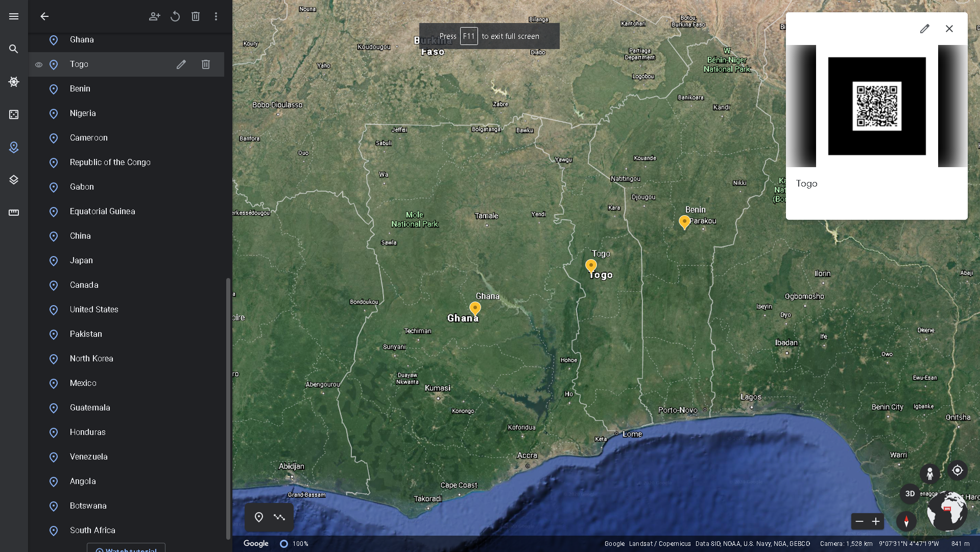Click the Togo title in info card
Viewport: 980px width, 552px height.
[x=806, y=184]
